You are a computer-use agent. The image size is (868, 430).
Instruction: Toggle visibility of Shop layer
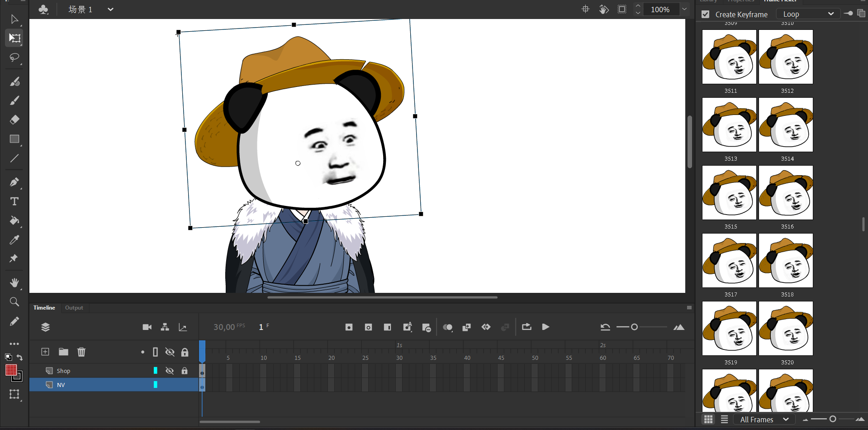(x=170, y=371)
